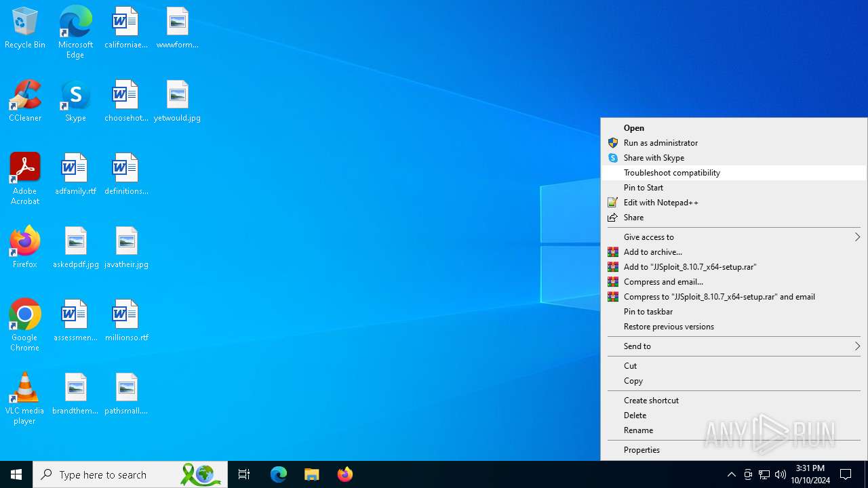Select the adfamily.rtf document icon

[x=75, y=175]
